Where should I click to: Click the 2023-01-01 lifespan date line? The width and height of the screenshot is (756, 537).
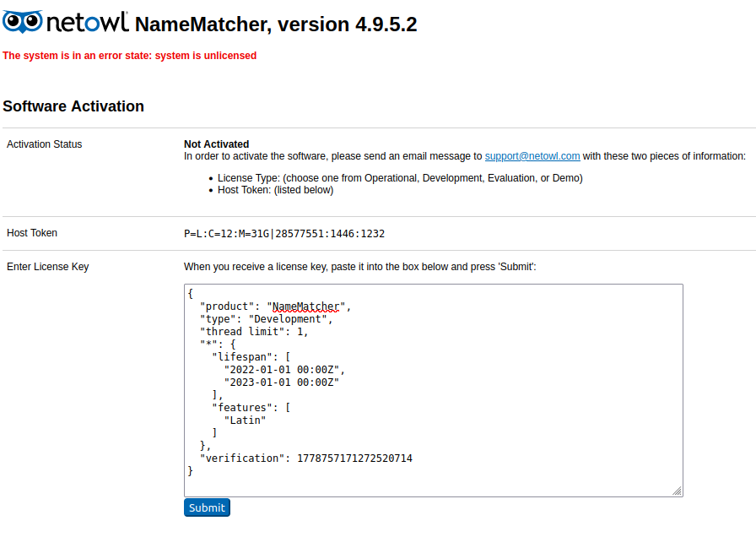pos(281,382)
